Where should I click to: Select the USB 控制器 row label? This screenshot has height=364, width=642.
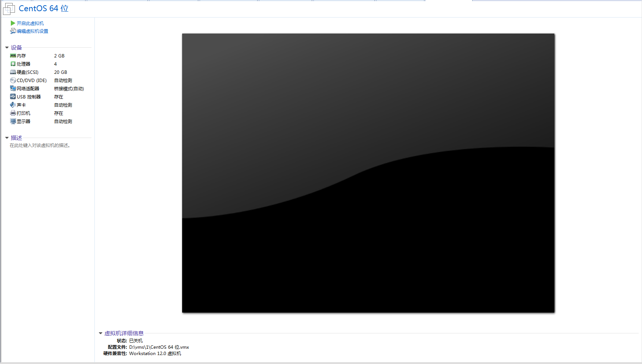(29, 97)
